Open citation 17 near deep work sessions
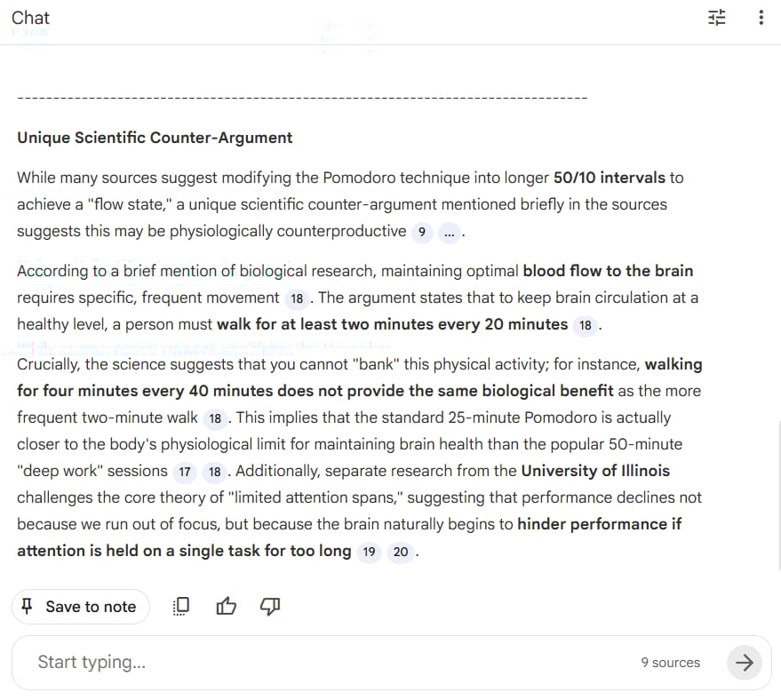 pyautogui.click(x=185, y=472)
